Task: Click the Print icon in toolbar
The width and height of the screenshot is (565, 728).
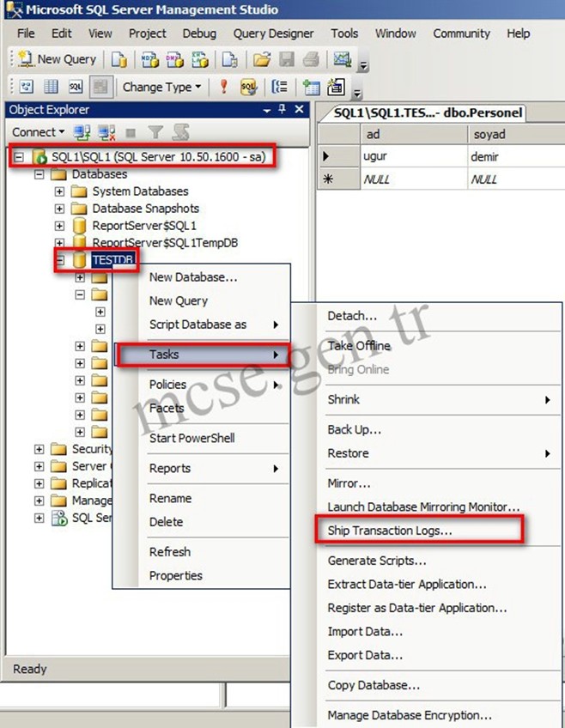Action: pyautogui.click(x=311, y=59)
